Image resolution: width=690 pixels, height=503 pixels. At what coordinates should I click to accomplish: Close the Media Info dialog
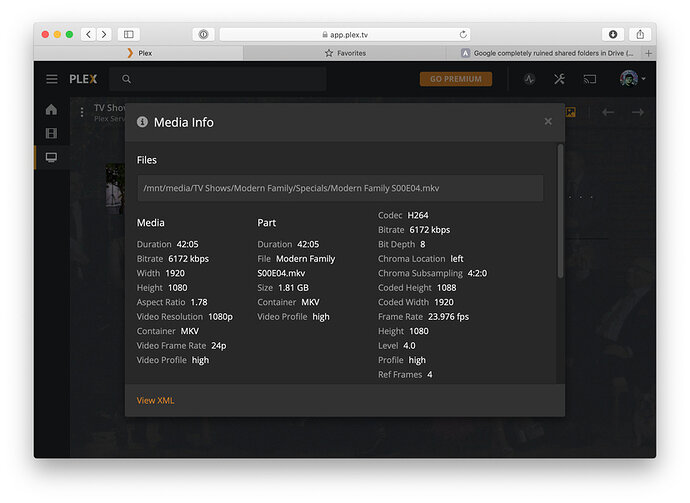point(548,121)
